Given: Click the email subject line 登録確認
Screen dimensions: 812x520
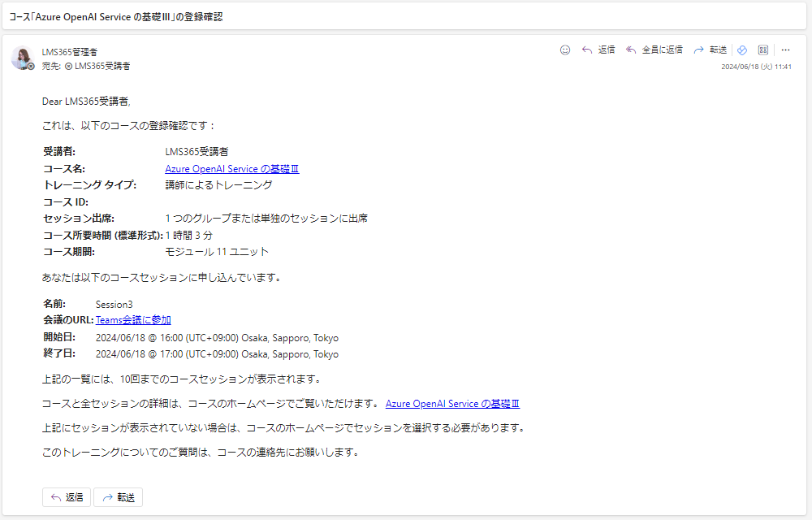Looking at the screenshot, I should pyautogui.click(x=116, y=16).
